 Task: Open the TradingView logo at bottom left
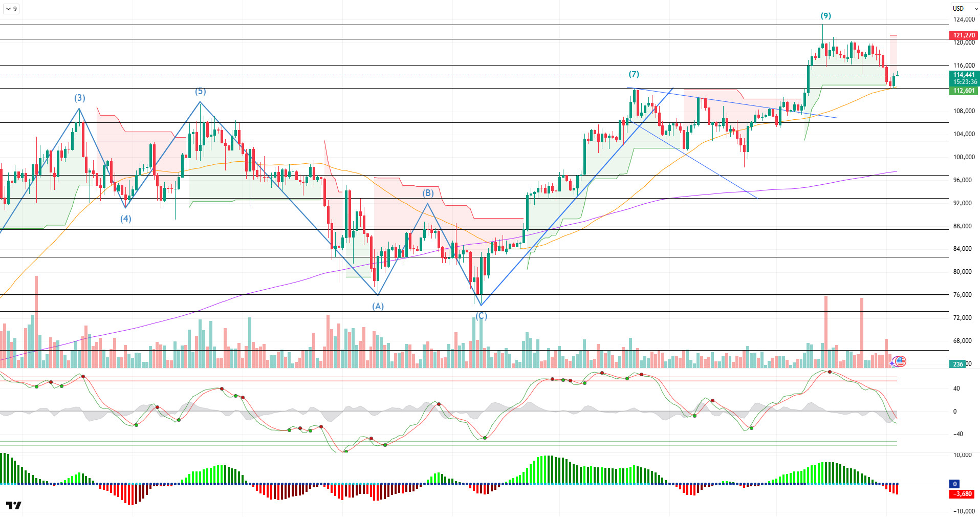(x=14, y=505)
